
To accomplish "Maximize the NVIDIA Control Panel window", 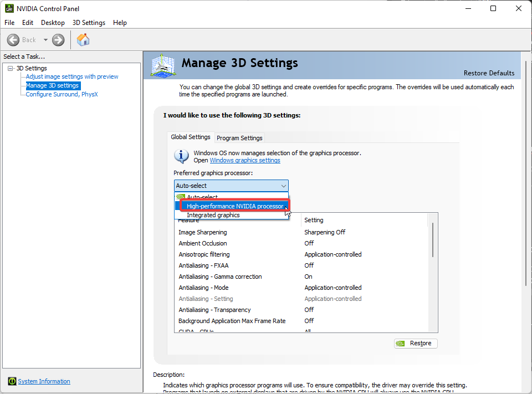I will [x=493, y=8].
